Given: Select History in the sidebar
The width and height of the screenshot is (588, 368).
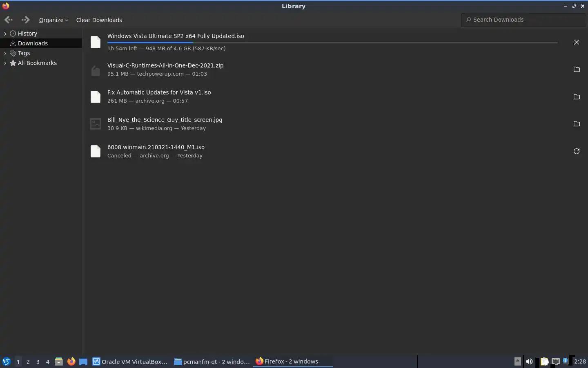Looking at the screenshot, I should [27, 34].
